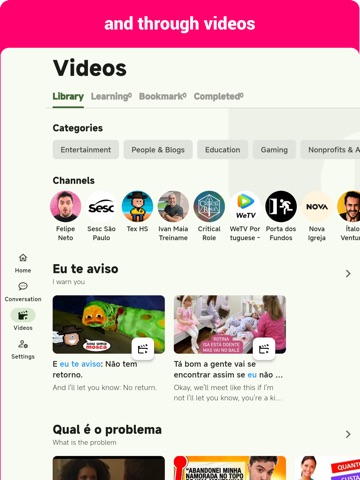The height and width of the screenshot is (480, 360).
Task: Open the Porta dos Fundos channel
Action: [x=281, y=216]
